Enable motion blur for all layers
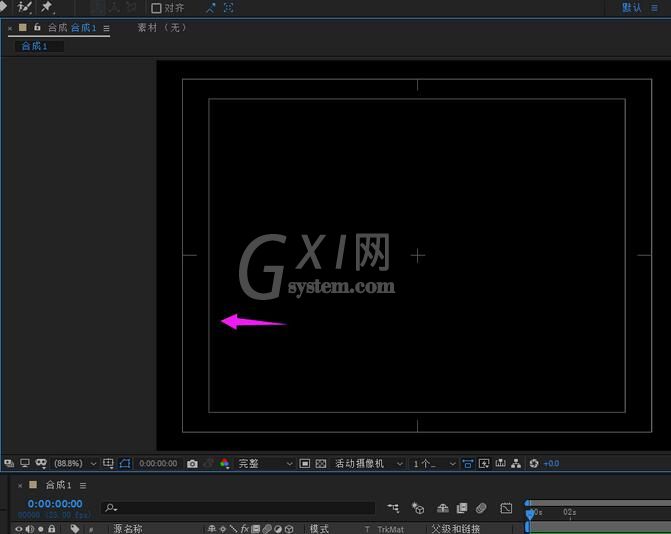Image resolution: width=671 pixels, height=534 pixels. tap(481, 508)
